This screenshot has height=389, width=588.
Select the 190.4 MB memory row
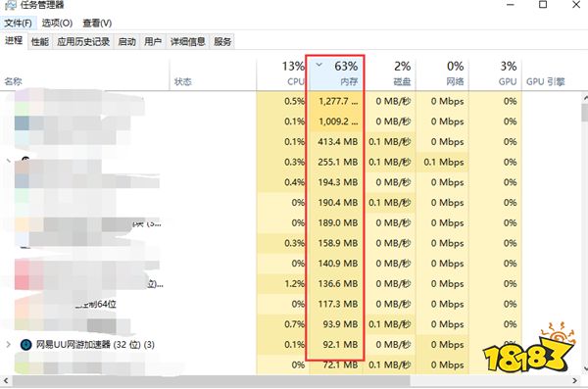point(338,203)
